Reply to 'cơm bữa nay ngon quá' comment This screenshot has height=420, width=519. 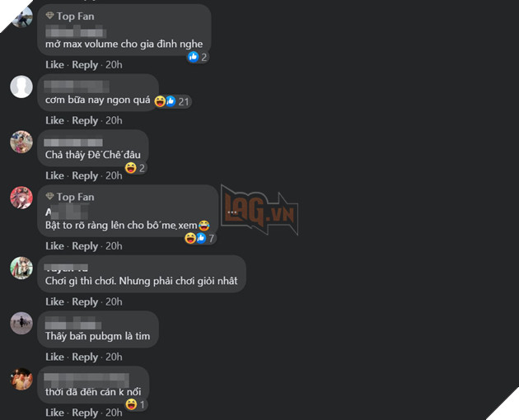85,120
